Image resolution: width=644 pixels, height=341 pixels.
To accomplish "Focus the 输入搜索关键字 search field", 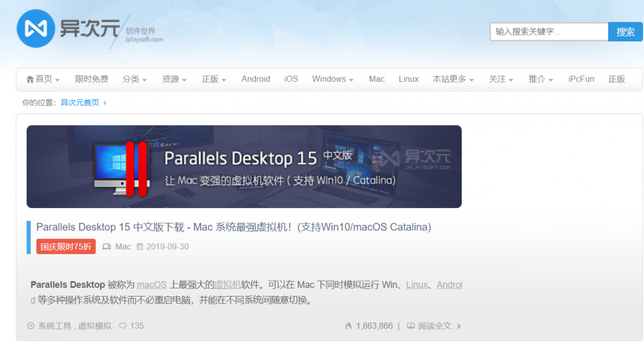I will 549,32.
